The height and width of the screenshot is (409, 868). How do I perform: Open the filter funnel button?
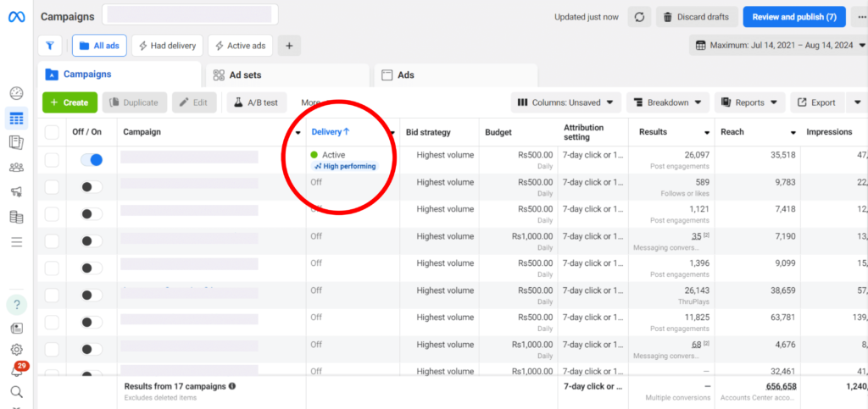point(50,46)
